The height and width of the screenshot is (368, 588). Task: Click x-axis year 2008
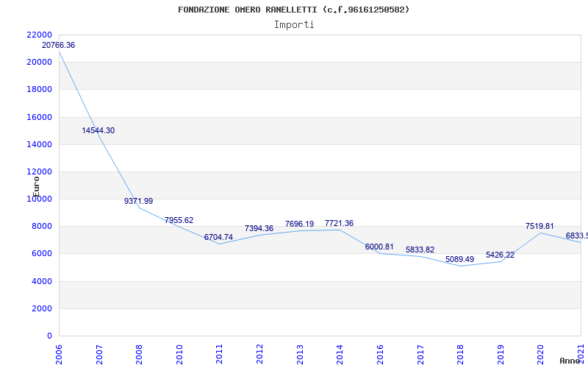click(x=139, y=355)
